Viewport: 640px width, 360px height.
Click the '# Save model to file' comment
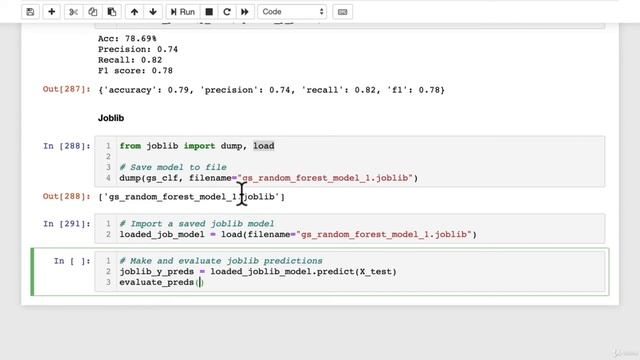[173, 167]
